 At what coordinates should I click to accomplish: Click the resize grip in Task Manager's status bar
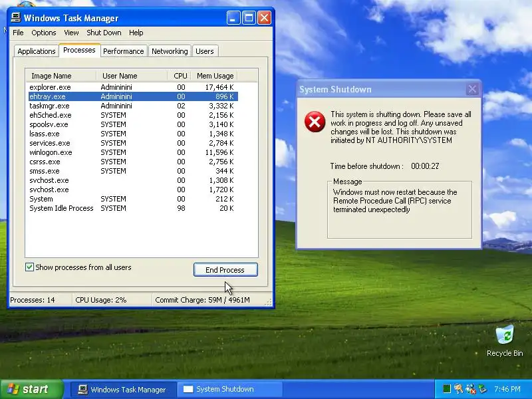pos(269,303)
